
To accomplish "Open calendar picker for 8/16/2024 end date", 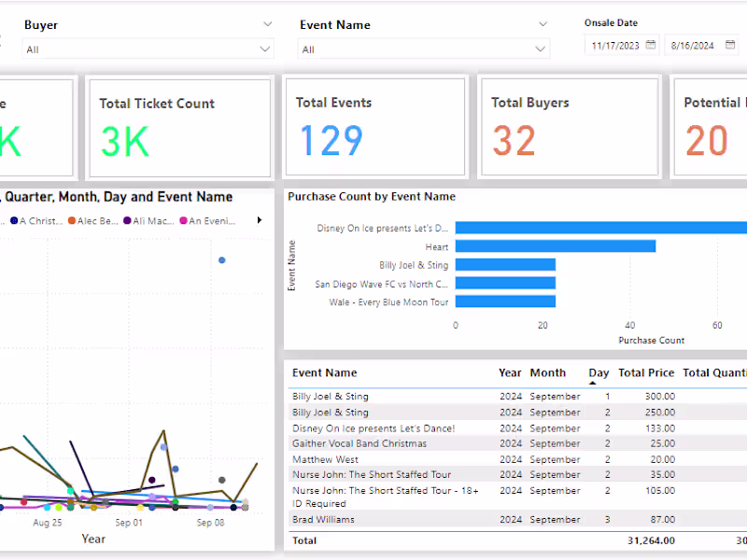I will click(730, 45).
